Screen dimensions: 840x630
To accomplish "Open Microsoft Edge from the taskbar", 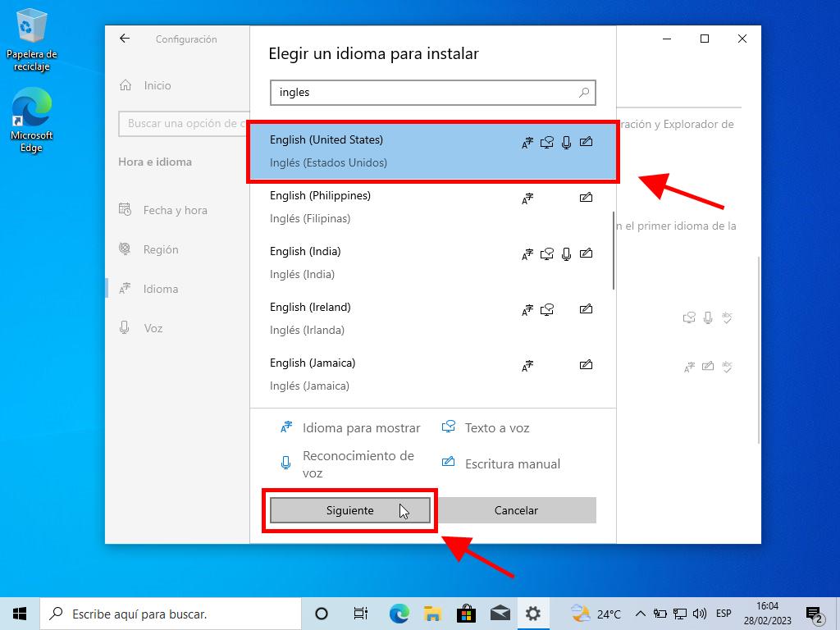I will coord(399,614).
